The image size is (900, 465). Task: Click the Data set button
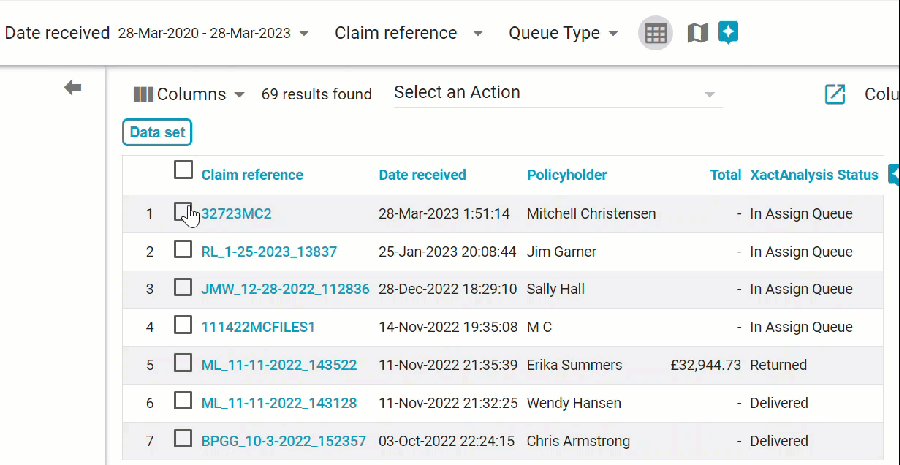(157, 132)
